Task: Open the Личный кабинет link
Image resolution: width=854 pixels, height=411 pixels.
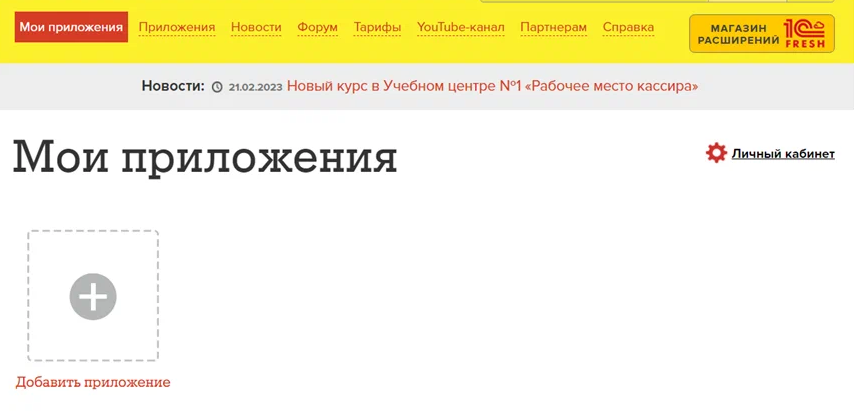Action: (783, 154)
